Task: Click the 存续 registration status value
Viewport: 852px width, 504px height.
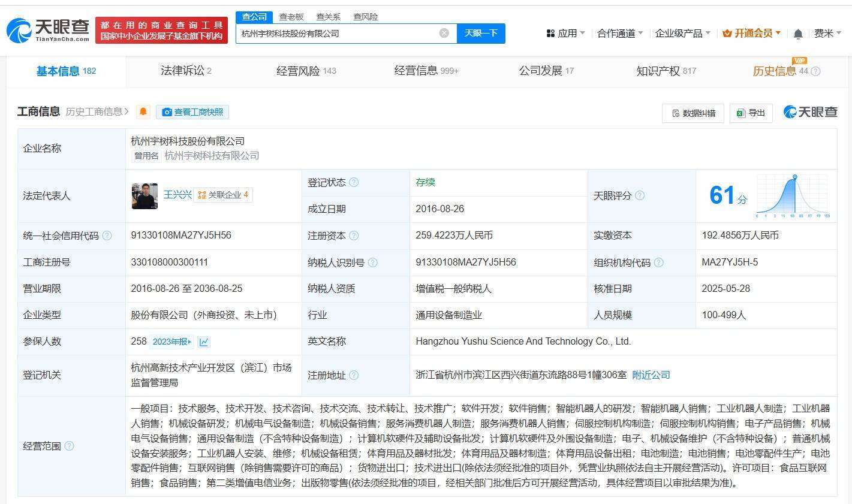Action: (x=425, y=182)
